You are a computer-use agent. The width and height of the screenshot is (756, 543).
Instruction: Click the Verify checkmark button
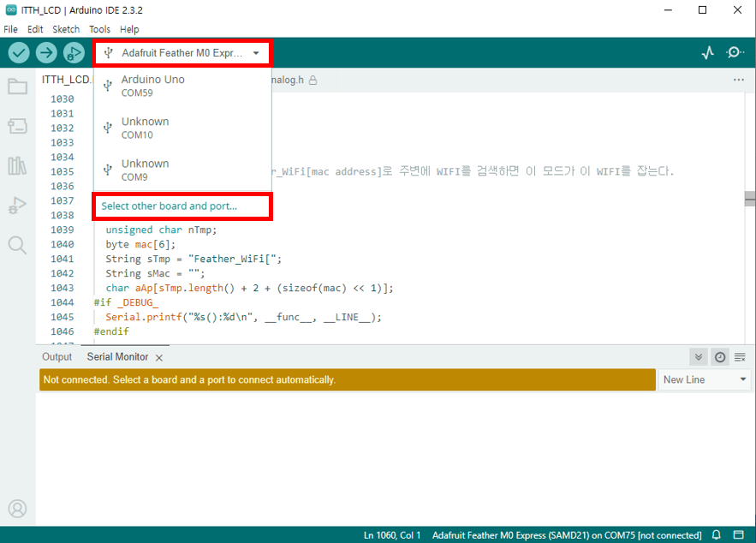pyautogui.click(x=19, y=52)
